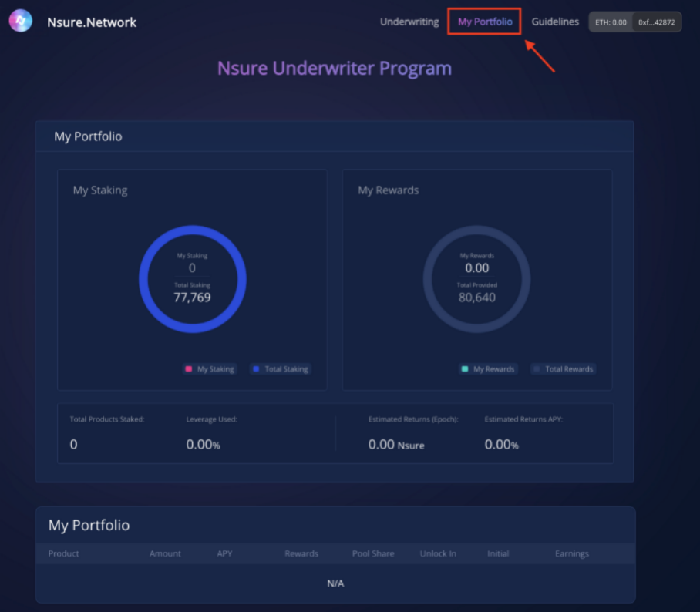700x612 pixels.
Task: Toggle the blue Total Staking legend item
Action: (281, 369)
